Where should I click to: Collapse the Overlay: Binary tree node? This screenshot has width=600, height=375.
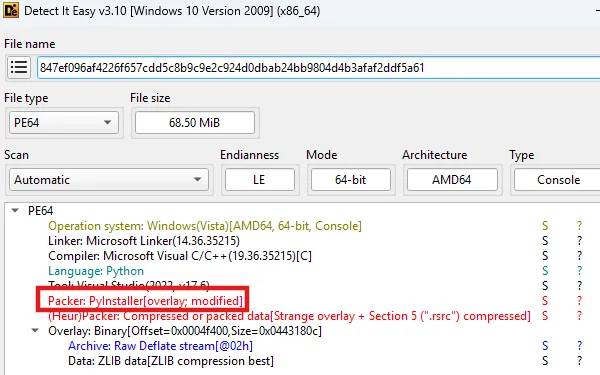35,330
